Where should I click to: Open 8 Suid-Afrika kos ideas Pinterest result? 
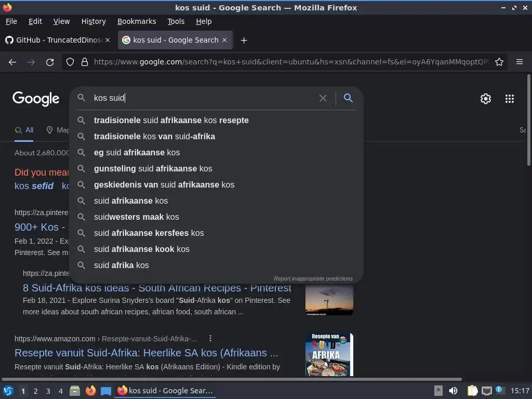point(157,288)
